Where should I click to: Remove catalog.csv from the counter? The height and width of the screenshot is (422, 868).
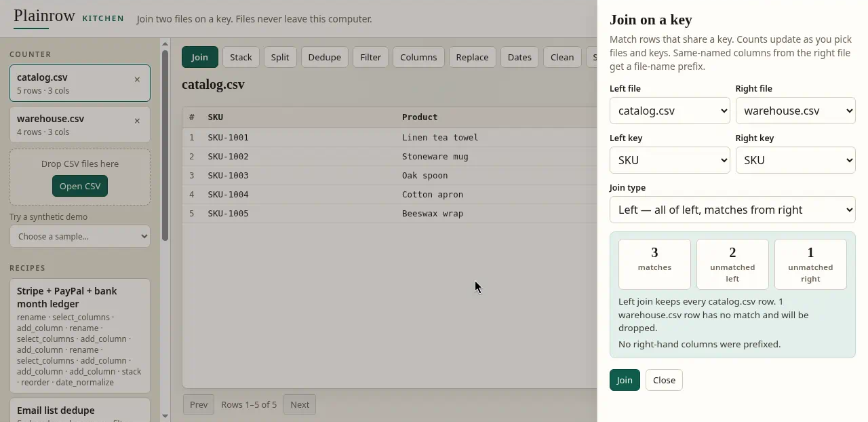click(137, 79)
